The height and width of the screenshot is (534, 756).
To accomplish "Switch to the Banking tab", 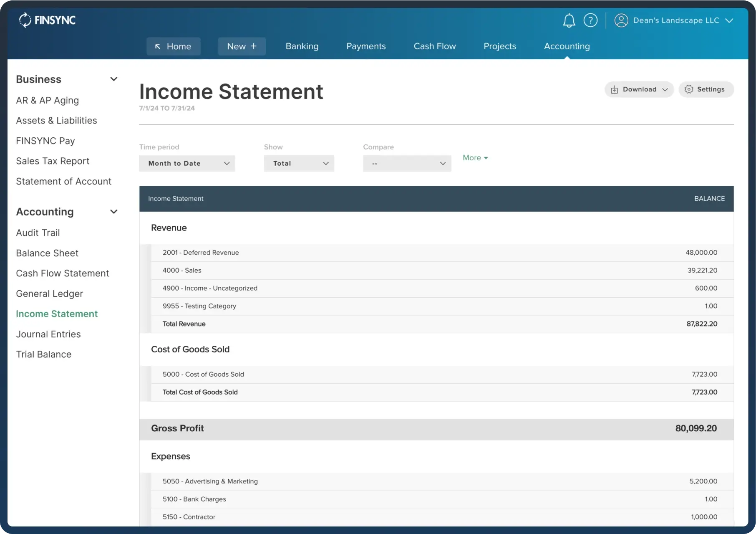I will coord(302,46).
